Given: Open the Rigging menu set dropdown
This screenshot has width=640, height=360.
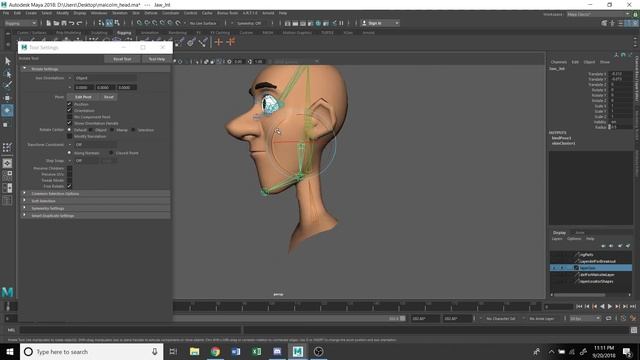Looking at the screenshot, I should (20, 23).
